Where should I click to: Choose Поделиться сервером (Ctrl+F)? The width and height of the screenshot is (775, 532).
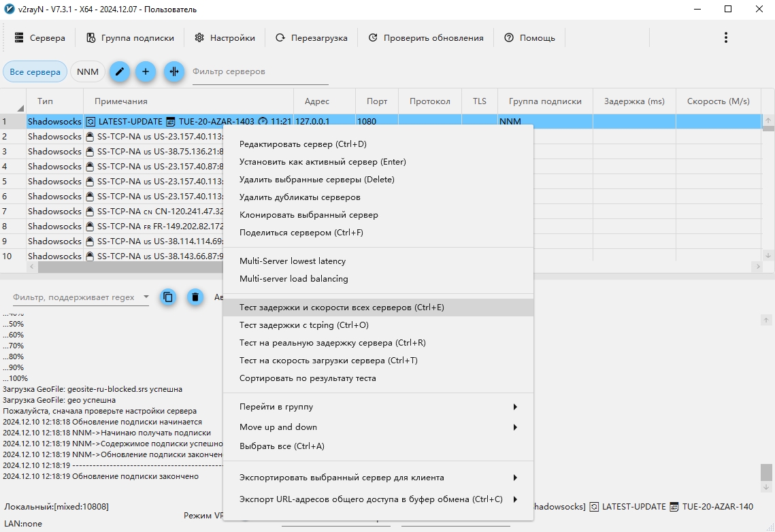(378, 233)
